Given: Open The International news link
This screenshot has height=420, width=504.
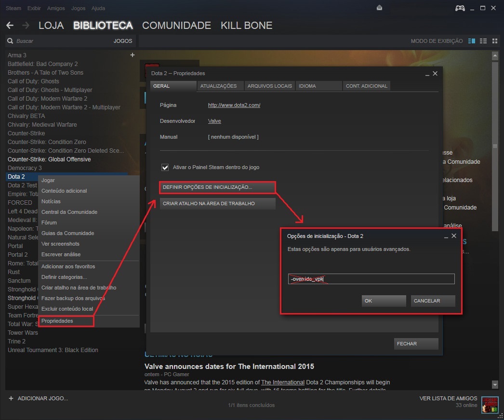Looking at the screenshot, I should pos(282,382).
